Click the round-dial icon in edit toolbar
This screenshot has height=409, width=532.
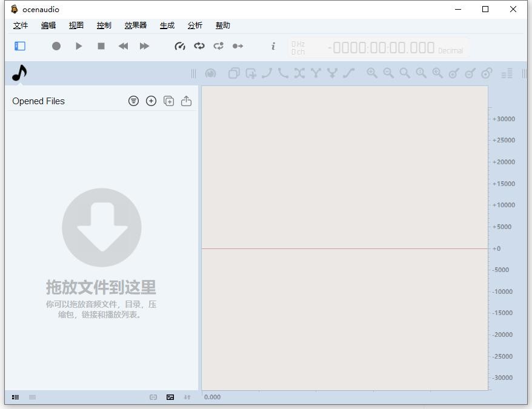click(211, 73)
